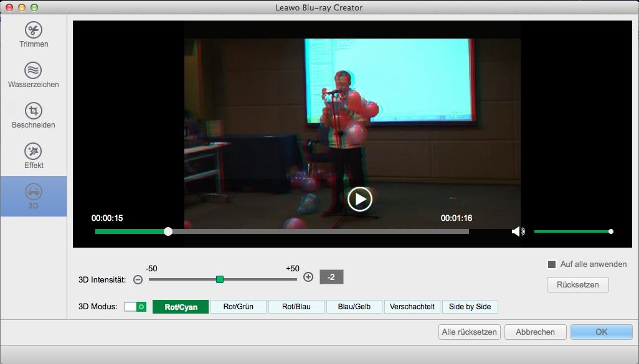Open the Trimmen (trim) tool
This screenshot has height=364, width=639.
(x=34, y=35)
